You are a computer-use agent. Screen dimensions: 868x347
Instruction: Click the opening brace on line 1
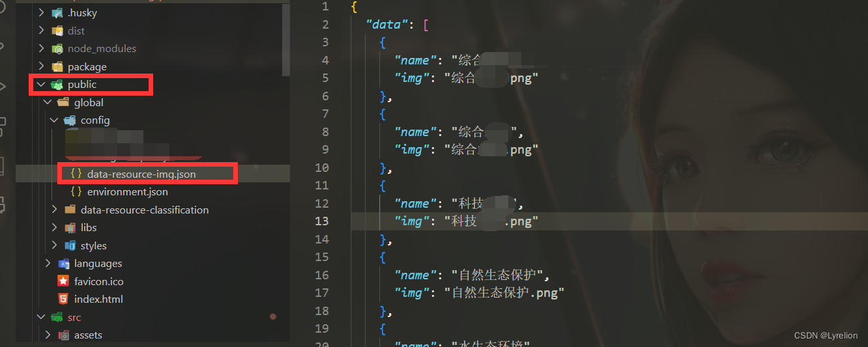[x=354, y=7]
